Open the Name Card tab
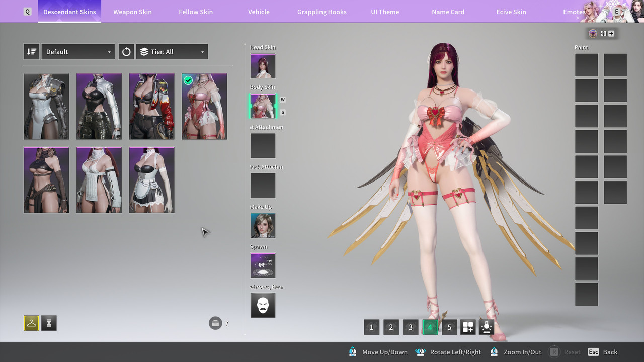The image size is (644, 362). [x=448, y=12]
